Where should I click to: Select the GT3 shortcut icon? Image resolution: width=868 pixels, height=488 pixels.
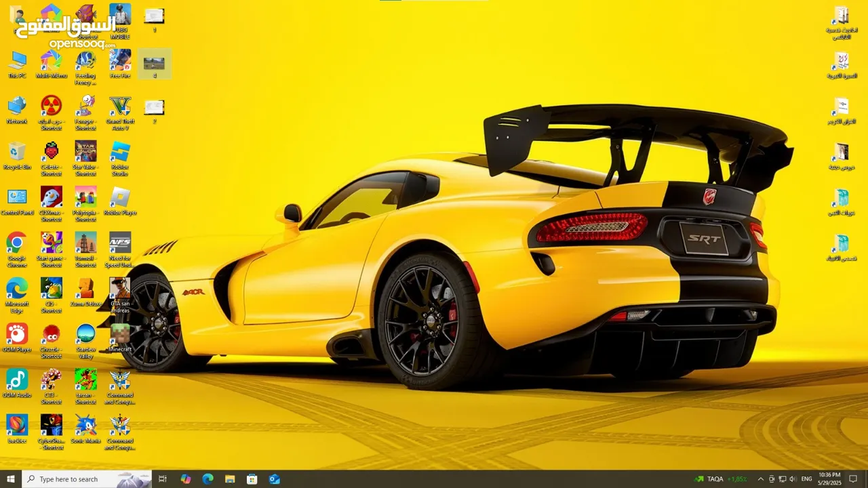52,386
